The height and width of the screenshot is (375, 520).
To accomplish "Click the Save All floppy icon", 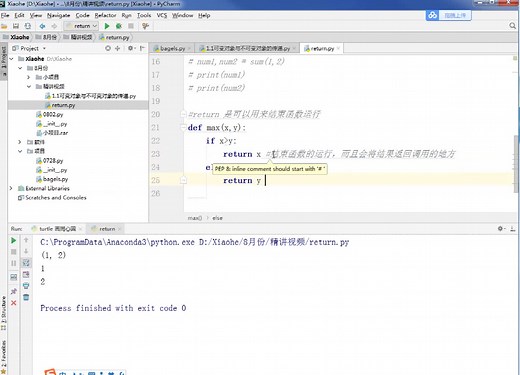I will point(16,26).
